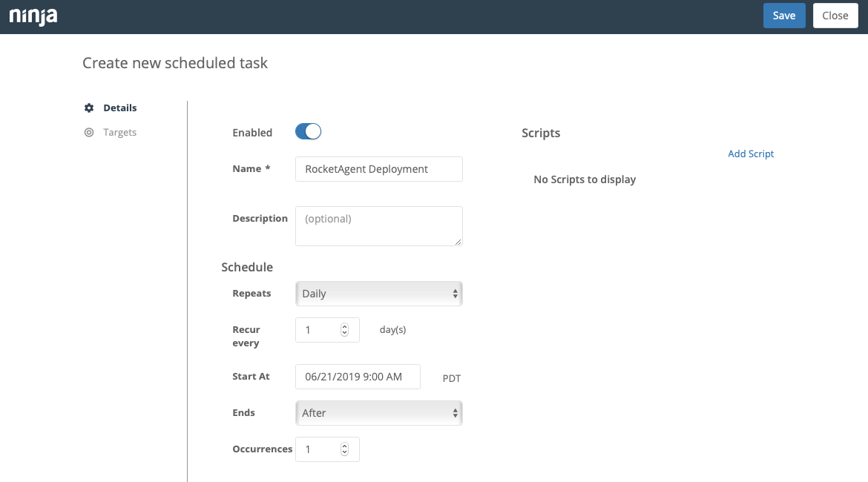Click the 'No Scripts to display' text
Viewport: 868px width, 482px height.
[585, 179]
